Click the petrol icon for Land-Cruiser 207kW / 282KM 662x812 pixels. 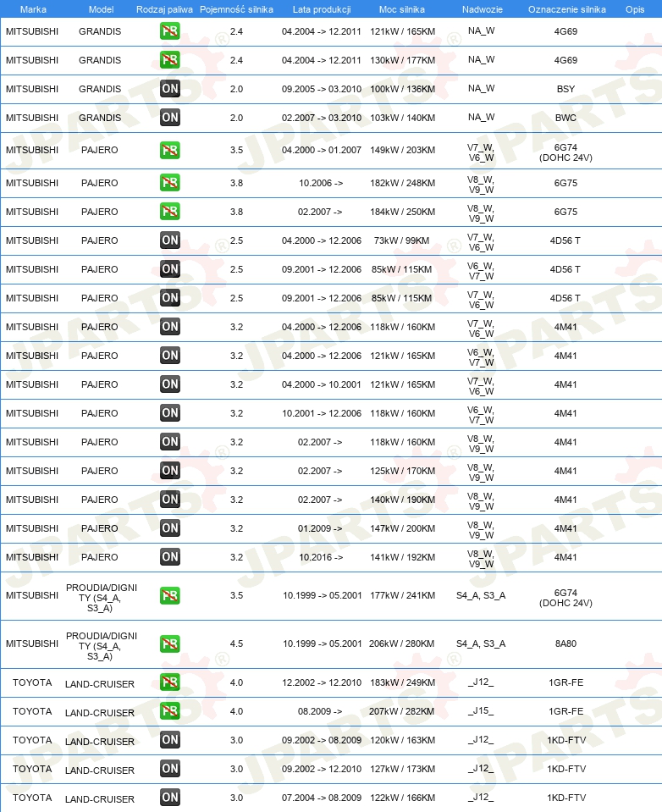pos(170,711)
